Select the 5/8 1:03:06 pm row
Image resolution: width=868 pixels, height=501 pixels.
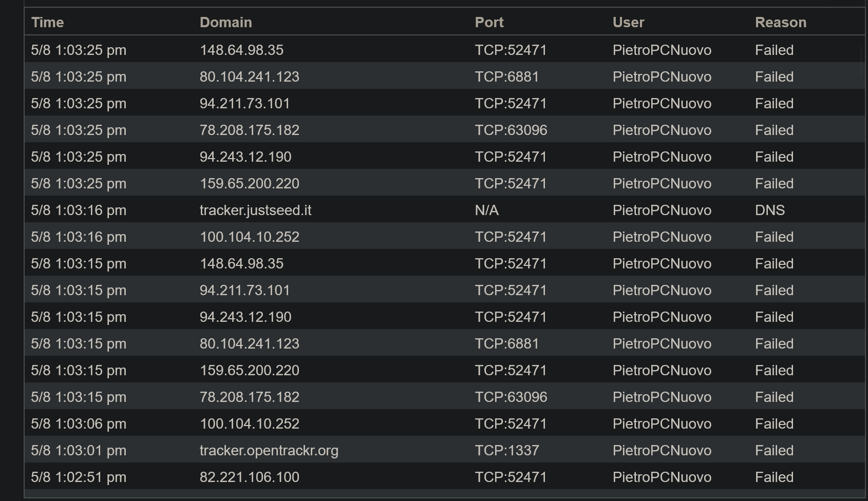point(445,424)
